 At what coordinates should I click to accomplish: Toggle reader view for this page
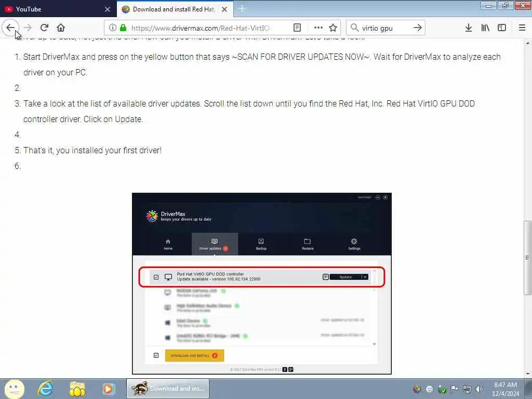click(297, 28)
